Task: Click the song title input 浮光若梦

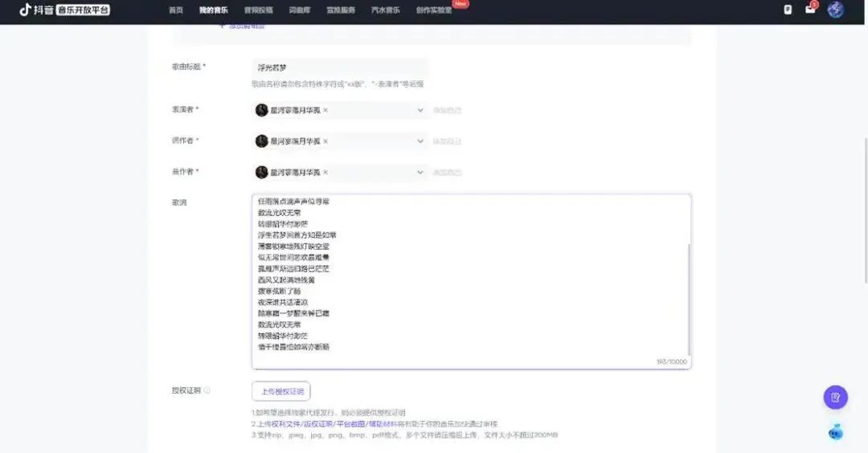Action: [x=339, y=67]
